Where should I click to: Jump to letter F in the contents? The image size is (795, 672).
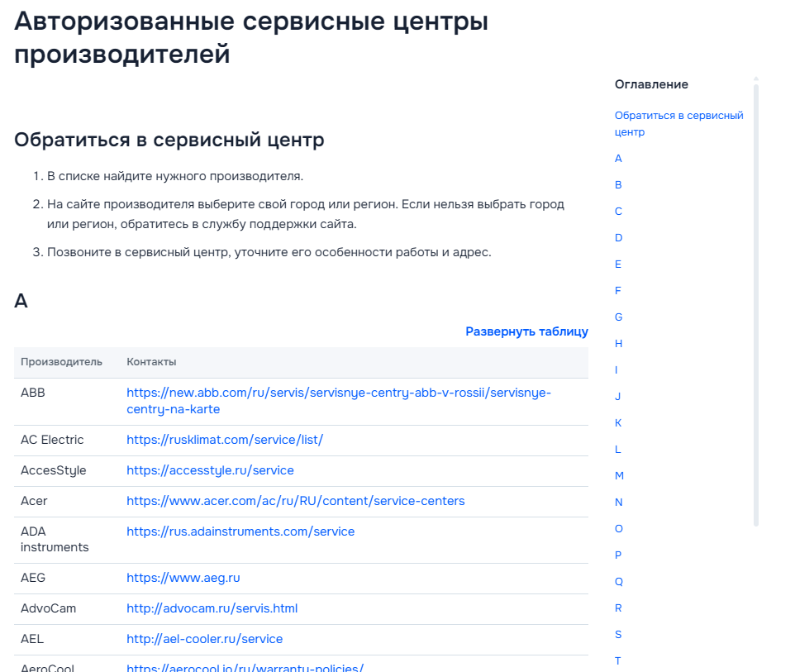pos(617,290)
